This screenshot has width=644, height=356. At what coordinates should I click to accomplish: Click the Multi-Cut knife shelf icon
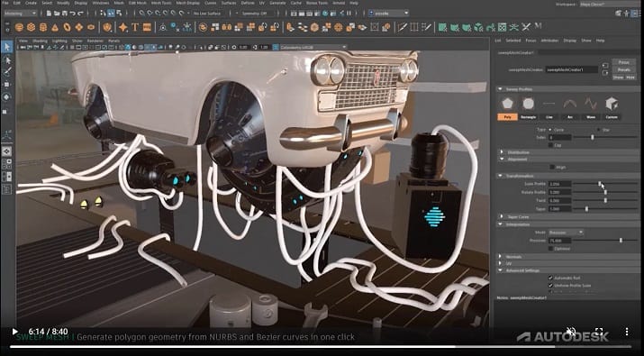(x=402, y=28)
